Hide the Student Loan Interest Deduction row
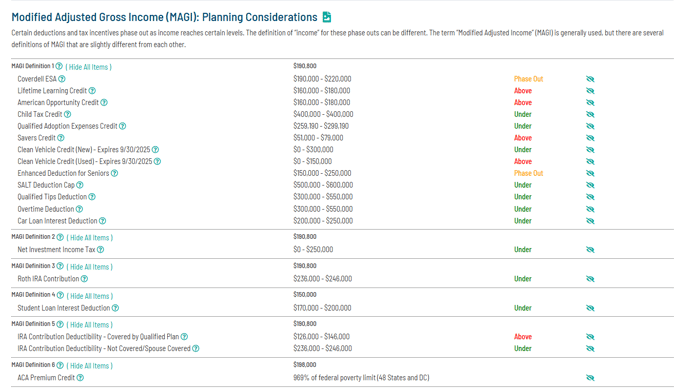Screen dimensions: 688x390 pyautogui.click(x=590, y=308)
